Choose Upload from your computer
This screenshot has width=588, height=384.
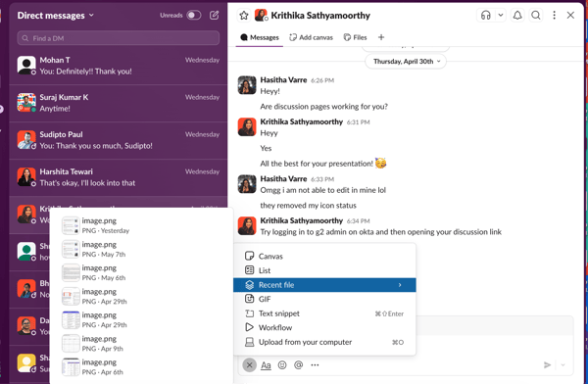click(324, 342)
